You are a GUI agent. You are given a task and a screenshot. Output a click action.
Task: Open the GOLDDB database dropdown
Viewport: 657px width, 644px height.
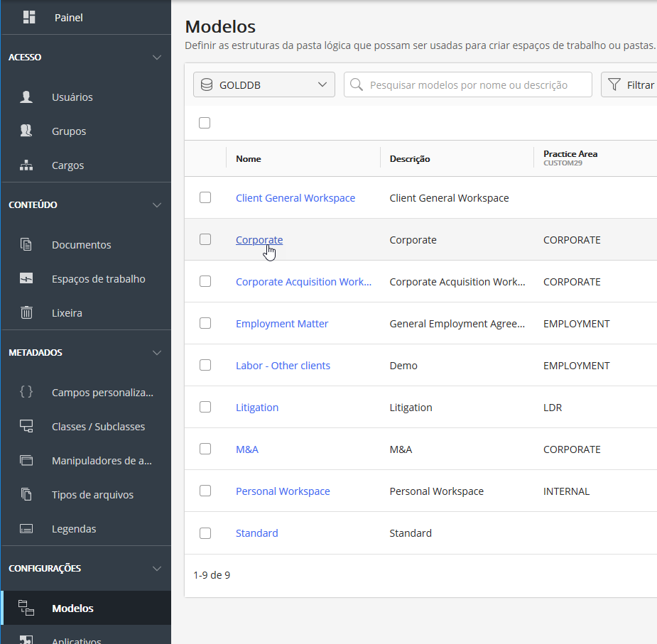tap(264, 84)
